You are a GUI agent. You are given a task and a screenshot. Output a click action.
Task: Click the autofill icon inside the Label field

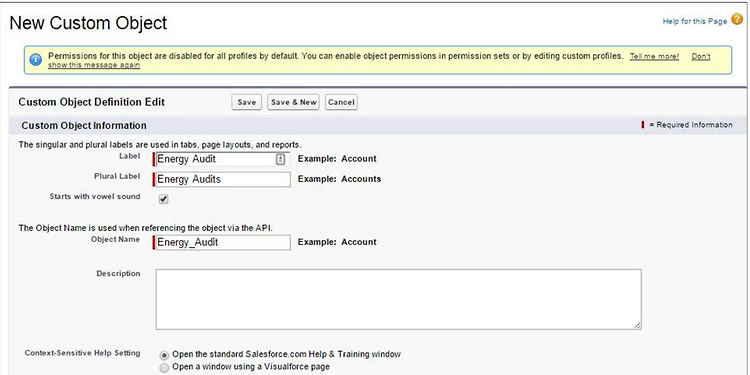(281, 159)
